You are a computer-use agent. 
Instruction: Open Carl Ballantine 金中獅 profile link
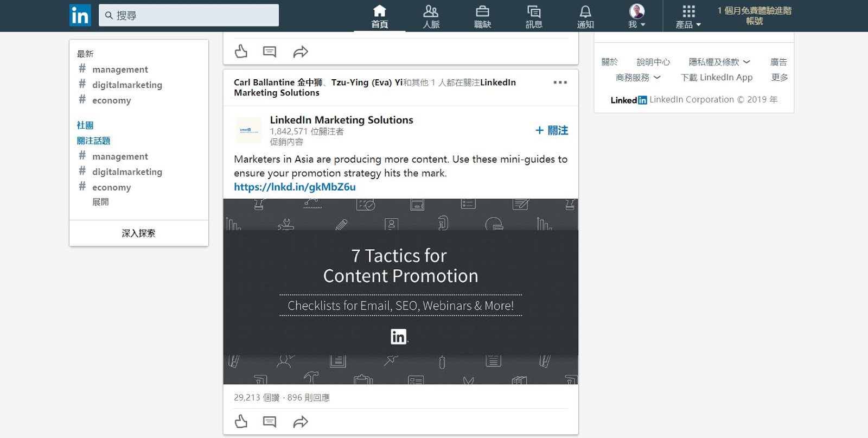(278, 82)
